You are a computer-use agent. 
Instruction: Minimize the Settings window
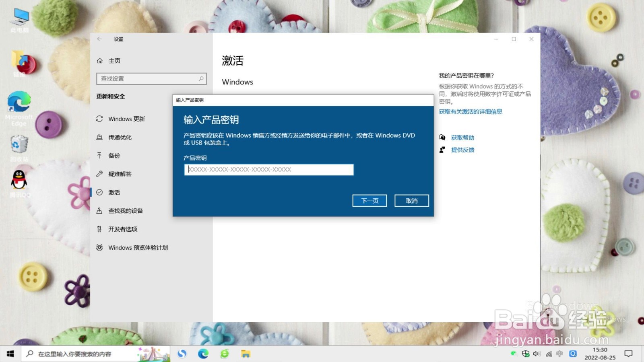[x=496, y=39]
